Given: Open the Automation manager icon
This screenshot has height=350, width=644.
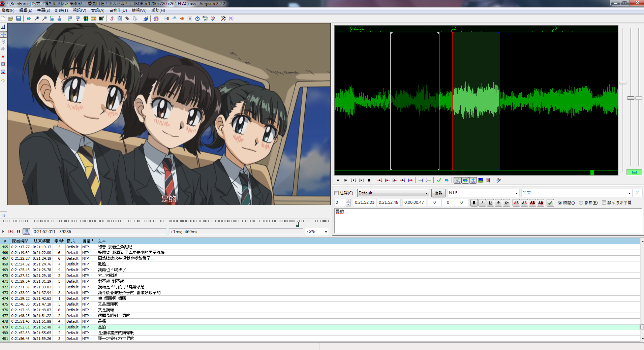Looking at the screenshot, I should [x=146, y=19].
